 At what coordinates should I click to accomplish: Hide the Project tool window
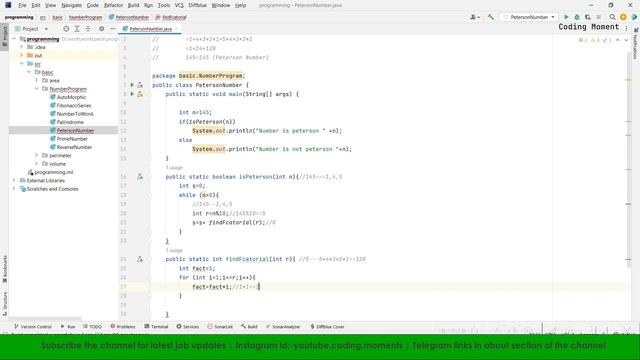click(x=113, y=29)
